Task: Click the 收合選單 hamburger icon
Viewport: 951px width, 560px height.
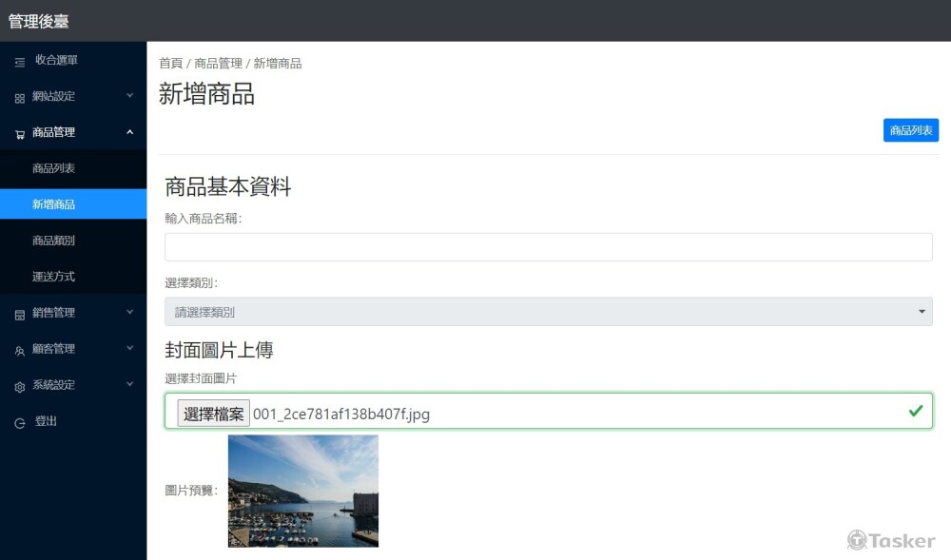Action: [19, 61]
